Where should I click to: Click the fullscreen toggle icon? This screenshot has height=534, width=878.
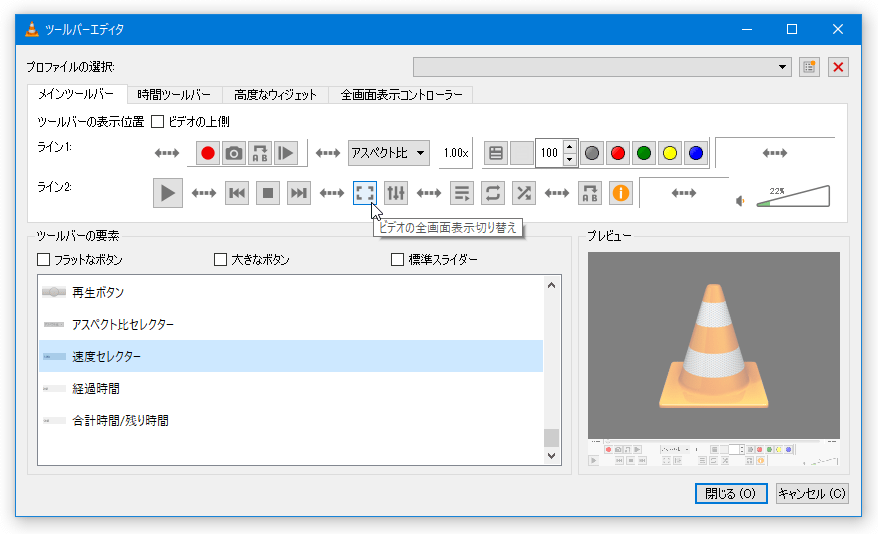click(365, 193)
